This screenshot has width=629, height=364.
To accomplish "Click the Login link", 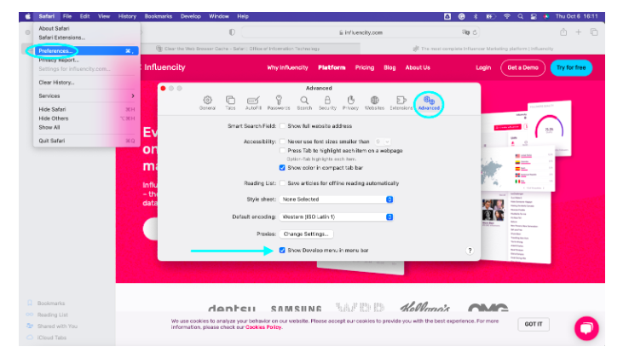I will coord(483,67).
